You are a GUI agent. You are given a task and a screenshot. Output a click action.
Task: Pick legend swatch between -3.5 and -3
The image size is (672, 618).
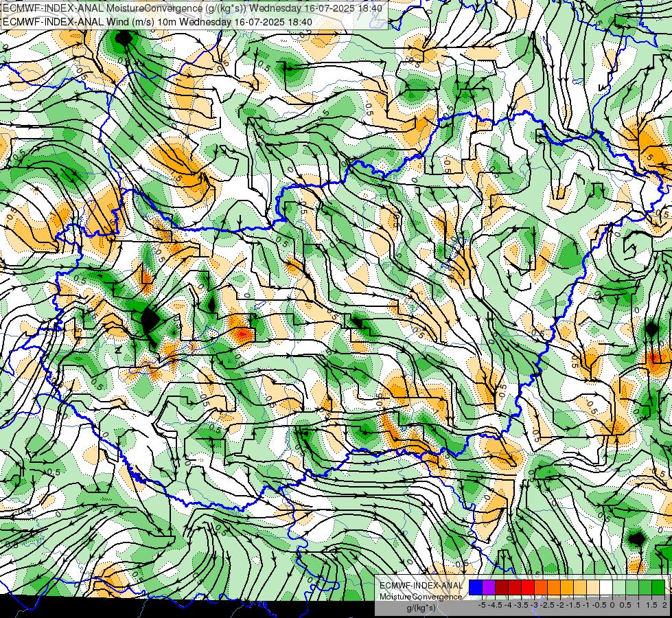click(x=528, y=587)
